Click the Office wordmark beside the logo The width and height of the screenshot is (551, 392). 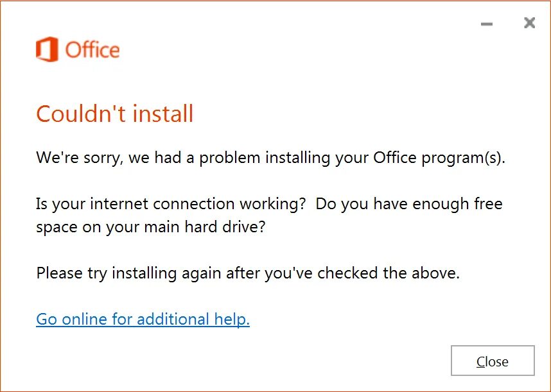point(92,50)
